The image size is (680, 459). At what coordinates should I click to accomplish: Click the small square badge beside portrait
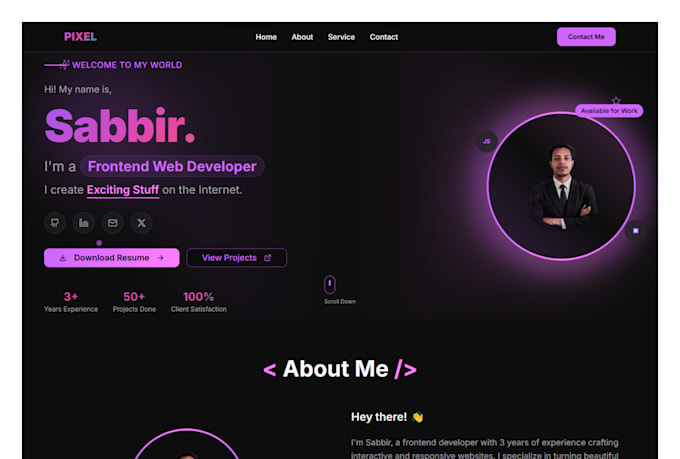(x=636, y=231)
